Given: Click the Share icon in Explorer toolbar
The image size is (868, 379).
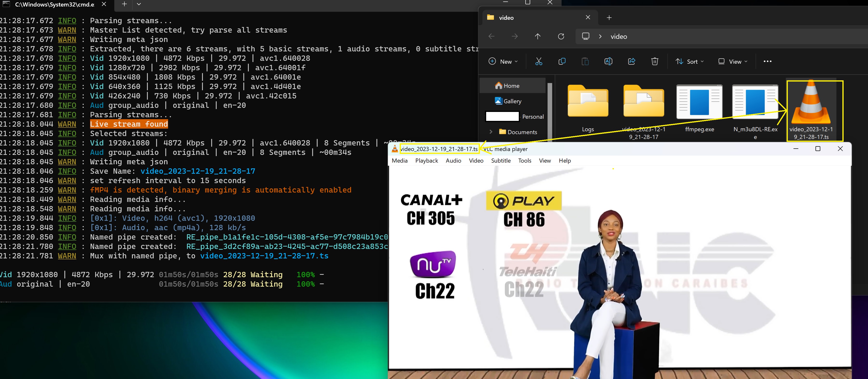Looking at the screenshot, I should click(632, 61).
